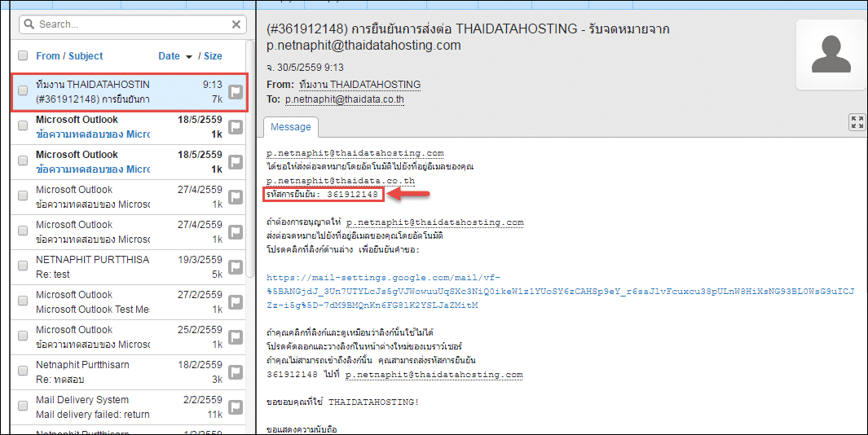Flag the THAIDATAHOSTING email at 9:13

(x=236, y=92)
